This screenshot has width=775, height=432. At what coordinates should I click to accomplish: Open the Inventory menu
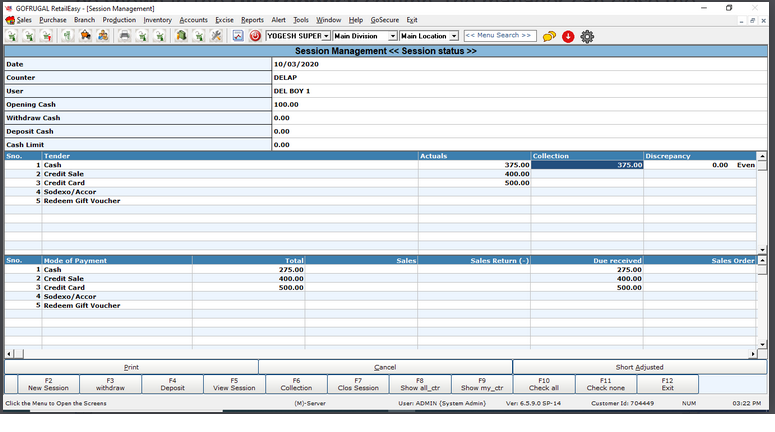click(157, 20)
